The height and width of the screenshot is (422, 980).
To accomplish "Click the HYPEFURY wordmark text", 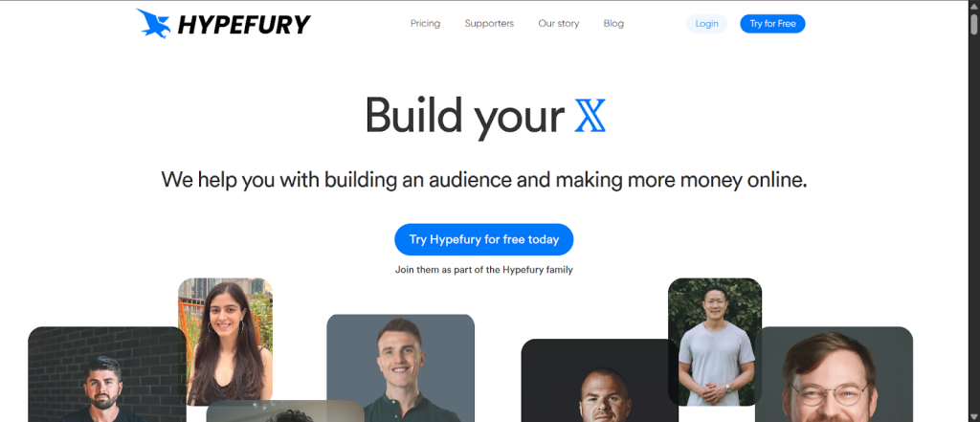I will coord(244,24).
